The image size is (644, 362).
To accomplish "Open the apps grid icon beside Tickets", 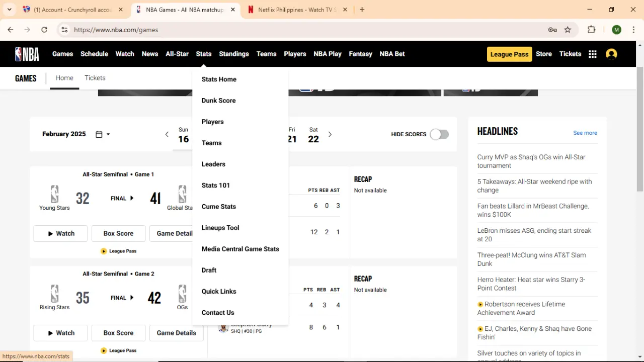I will [x=593, y=54].
